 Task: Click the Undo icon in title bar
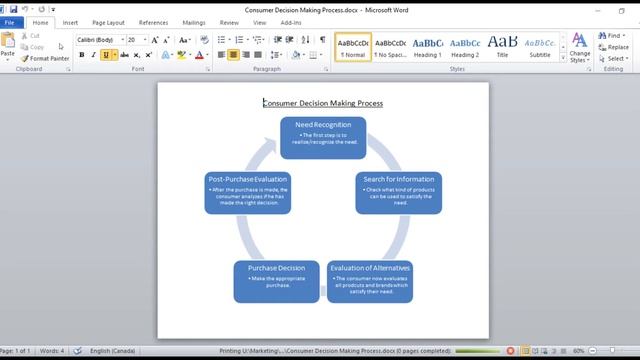(25, 9)
